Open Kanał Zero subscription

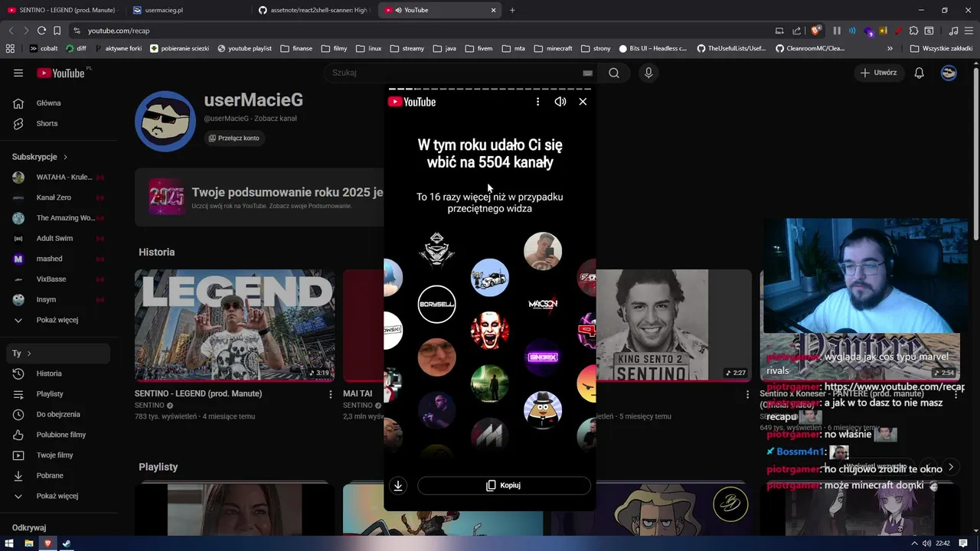[58, 197]
